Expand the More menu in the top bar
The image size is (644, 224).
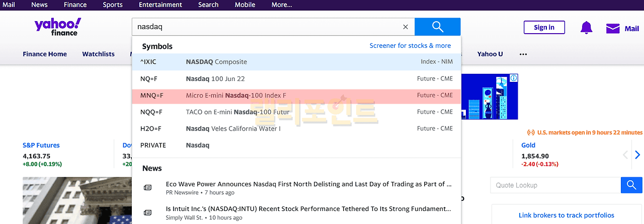click(x=281, y=5)
